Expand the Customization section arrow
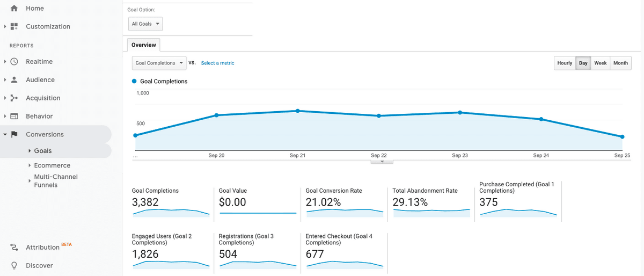The height and width of the screenshot is (276, 644). 5,26
